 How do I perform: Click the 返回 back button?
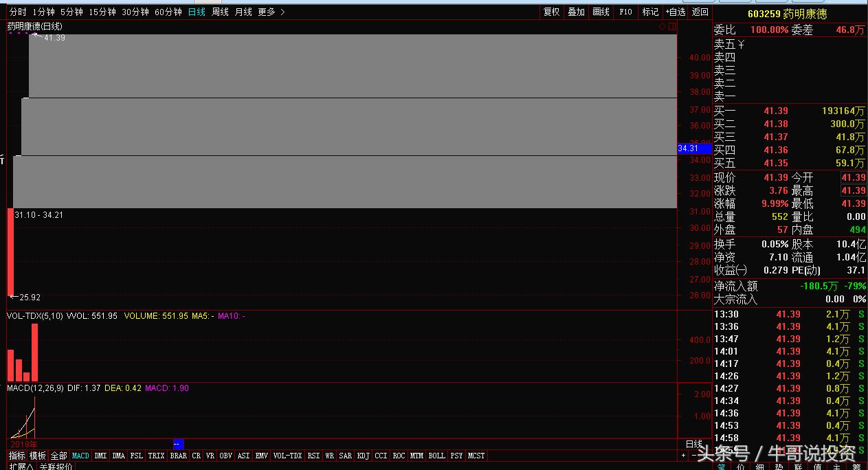[700, 12]
